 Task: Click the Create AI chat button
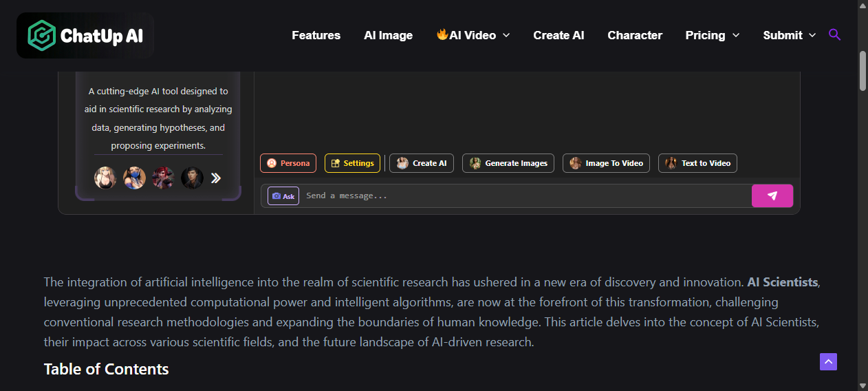422,163
